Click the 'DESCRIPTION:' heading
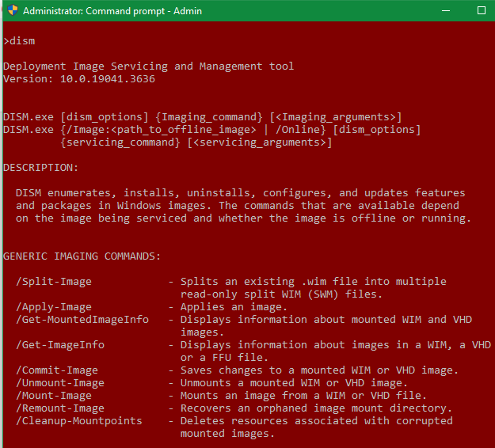This screenshot has height=448, width=495. tap(40, 168)
